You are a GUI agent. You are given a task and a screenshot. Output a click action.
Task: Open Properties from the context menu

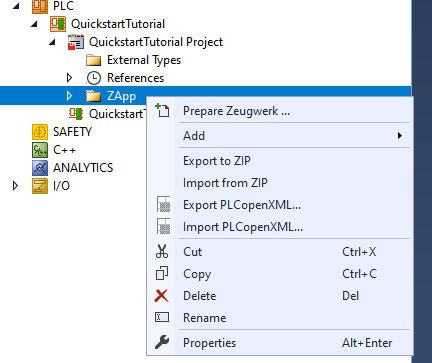(280, 343)
